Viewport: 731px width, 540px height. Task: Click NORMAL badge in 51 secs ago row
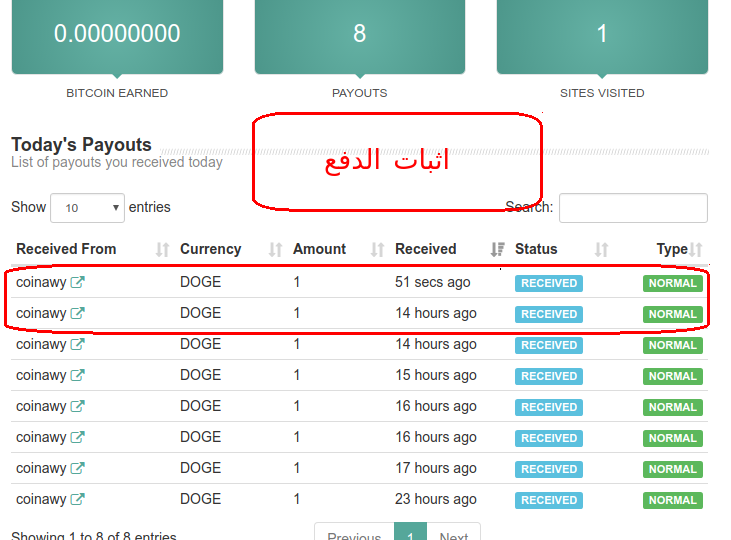[x=673, y=283]
